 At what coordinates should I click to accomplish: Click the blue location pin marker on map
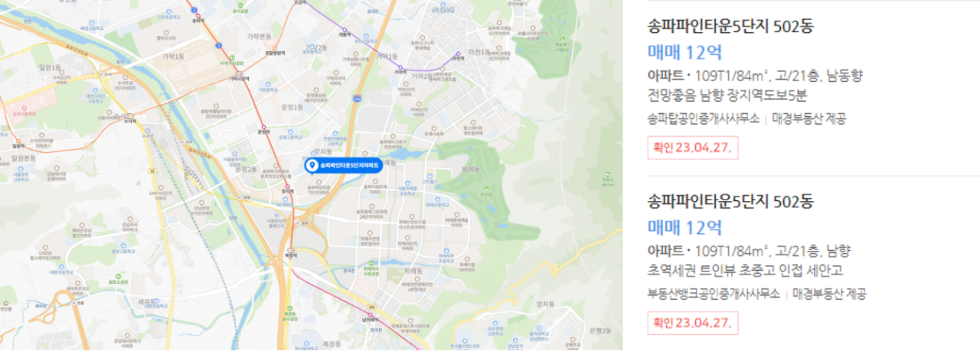pyautogui.click(x=312, y=166)
